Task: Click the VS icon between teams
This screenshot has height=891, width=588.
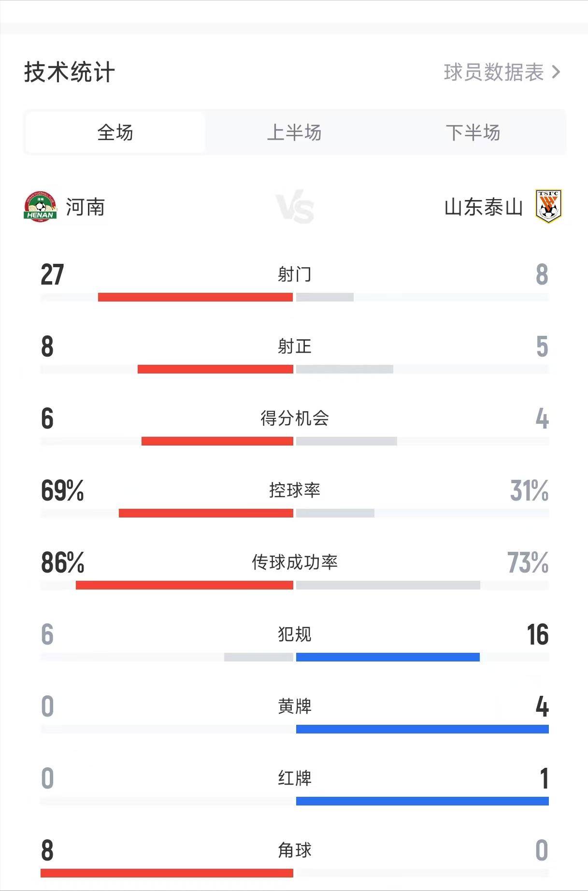Action: pyautogui.click(x=295, y=207)
